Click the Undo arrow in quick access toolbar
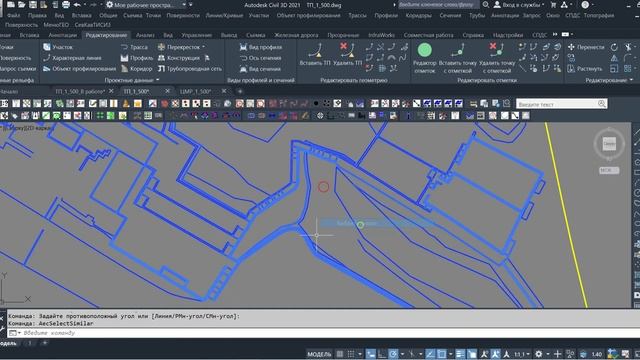The height and width of the screenshot is (360, 640). [77, 5]
